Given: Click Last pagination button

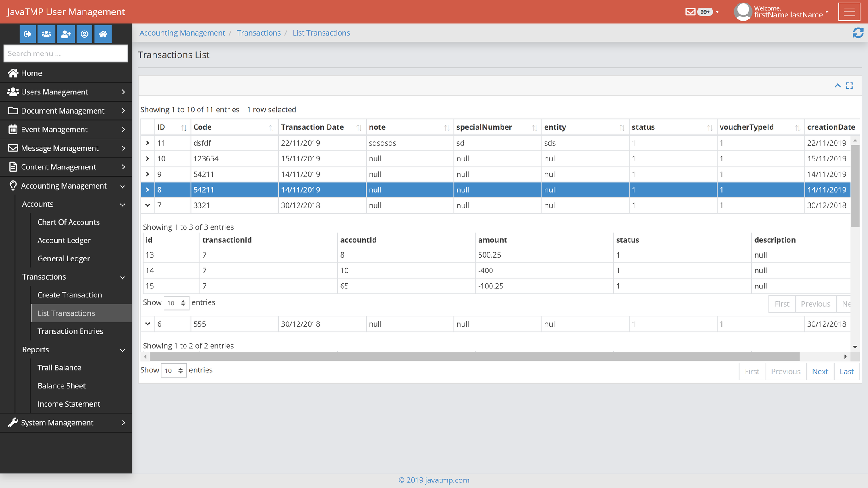Looking at the screenshot, I should point(847,371).
